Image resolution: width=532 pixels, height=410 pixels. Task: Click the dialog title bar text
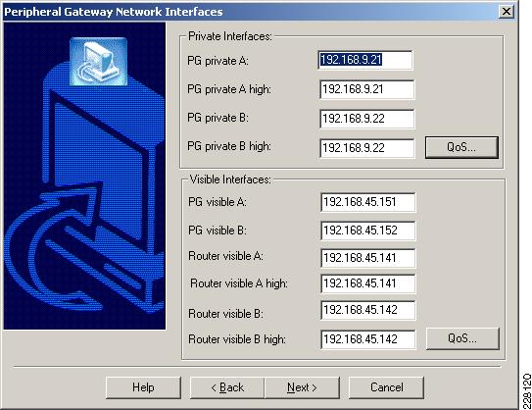114,12
